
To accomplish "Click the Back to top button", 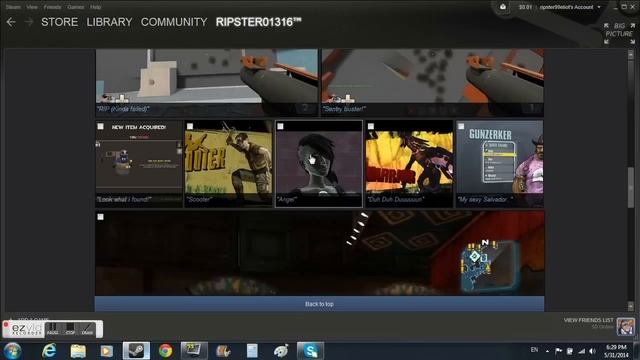I will click(319, 304).
